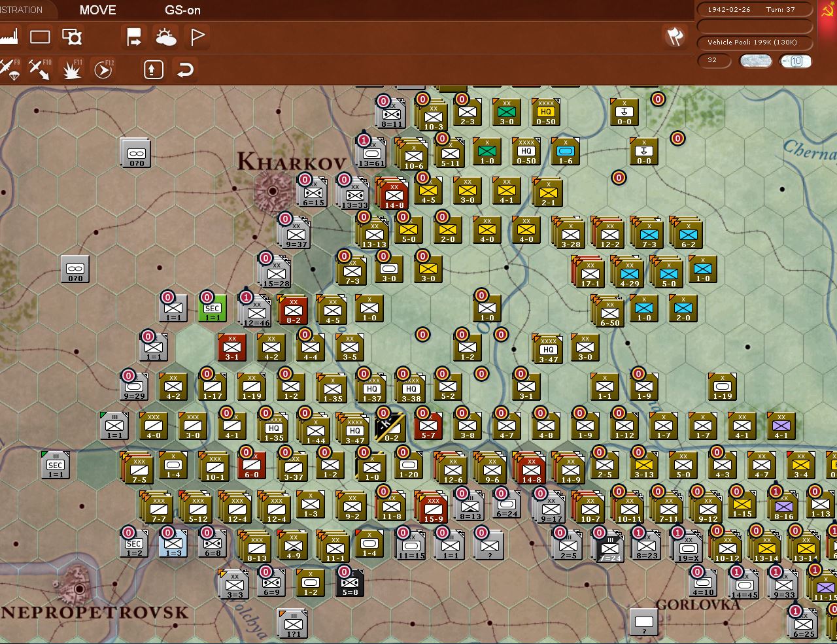
Task: Select the light blue unit labeled 1-6
Action: [x=566, y=152]
